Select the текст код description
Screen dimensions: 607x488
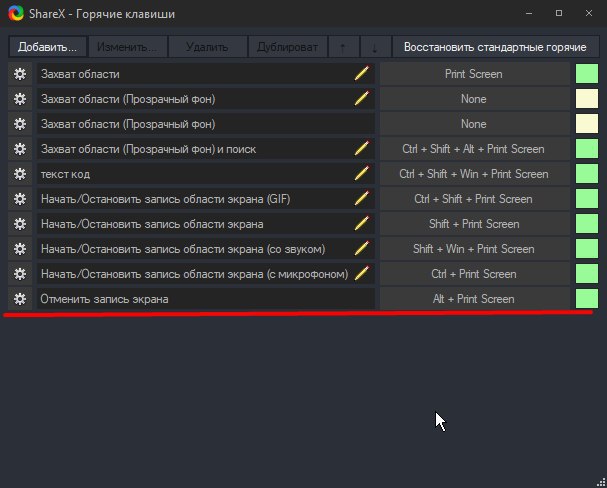[206, 174]
